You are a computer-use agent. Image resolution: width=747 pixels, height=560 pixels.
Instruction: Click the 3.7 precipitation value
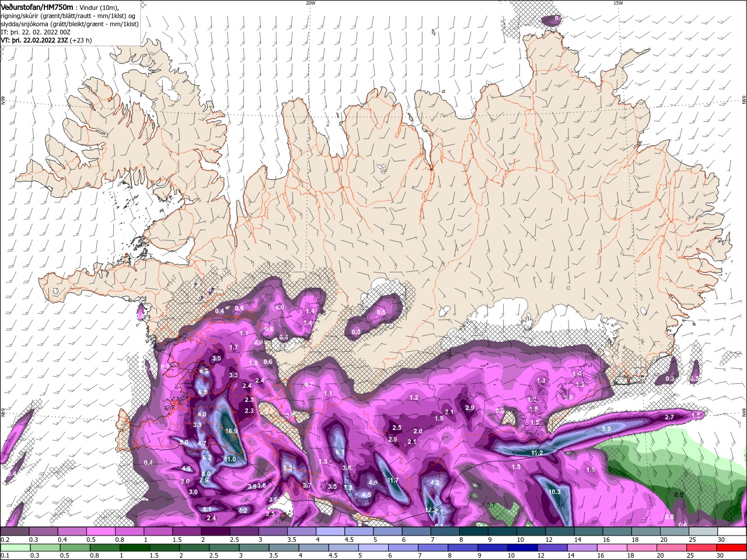click(x=308, y=485)
